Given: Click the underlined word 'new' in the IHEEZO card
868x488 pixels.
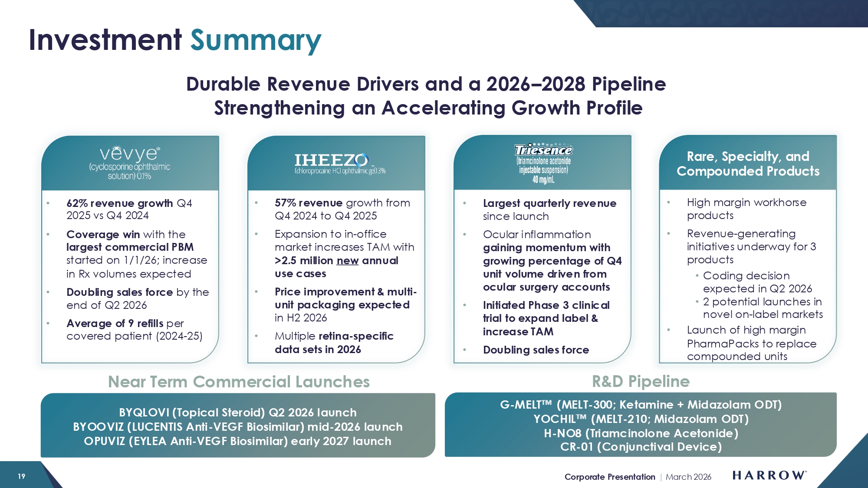Looking at the screenshot, I should pos(347,261).
